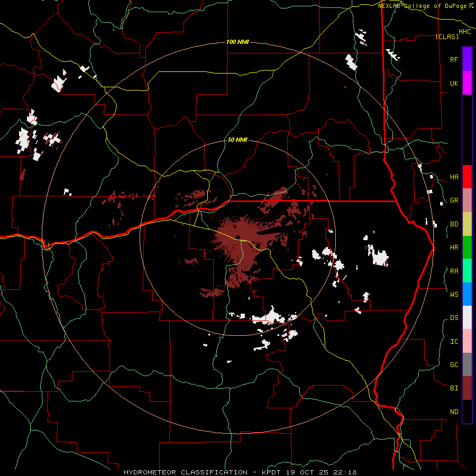The image size is (476, 476).
Task: Click the 50 NMI range ring label
Action: tap(237, 140)
